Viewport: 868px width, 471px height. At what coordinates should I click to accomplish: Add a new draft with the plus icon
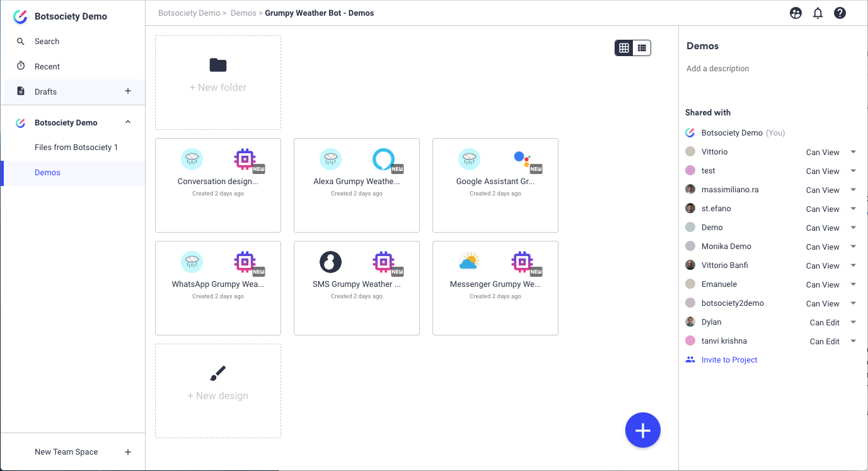point(128,91)
